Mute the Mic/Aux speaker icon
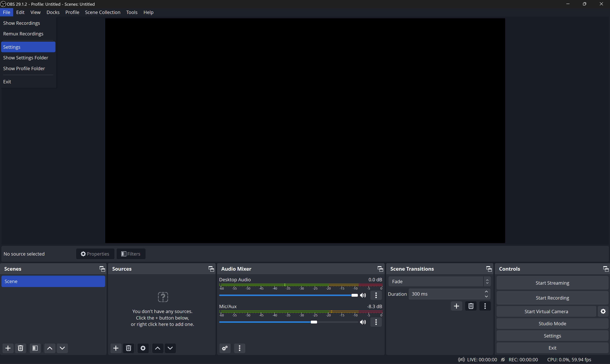 pos(363,322)
